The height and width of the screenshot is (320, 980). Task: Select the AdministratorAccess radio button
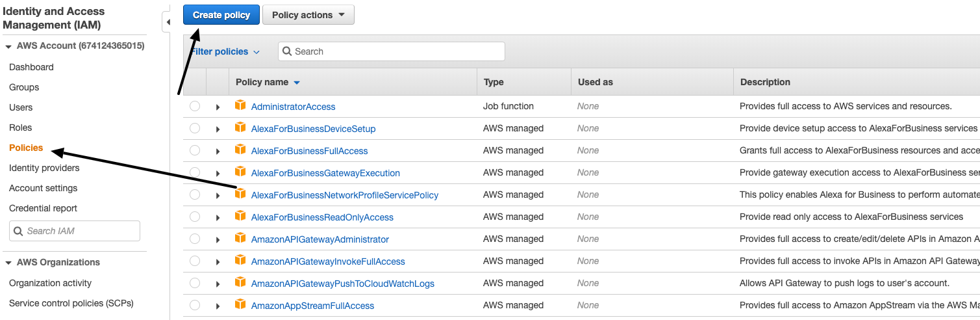pyautogui.click(x=195, y=107)
